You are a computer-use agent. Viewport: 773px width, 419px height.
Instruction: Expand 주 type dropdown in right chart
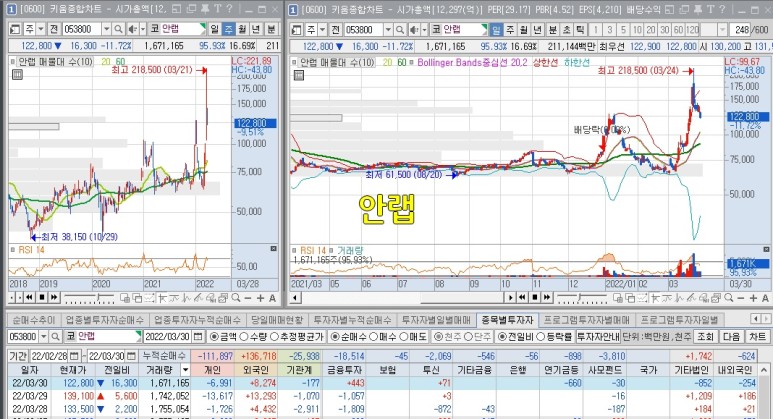click(322, 30)
